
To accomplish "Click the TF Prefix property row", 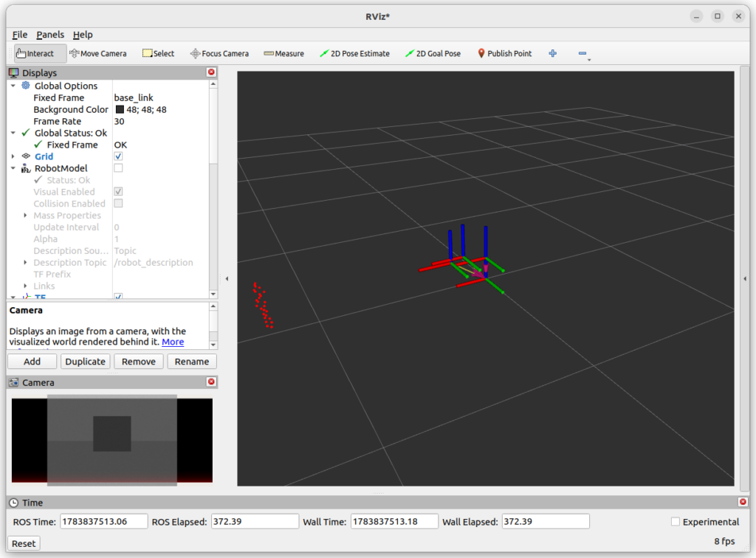I will (x=109, y=274).
